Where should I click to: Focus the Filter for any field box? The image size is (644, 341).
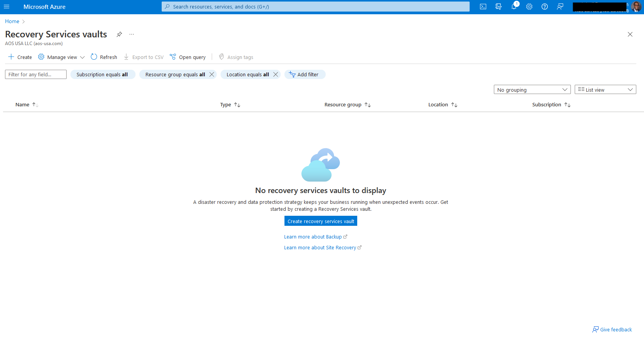(36, 74)
